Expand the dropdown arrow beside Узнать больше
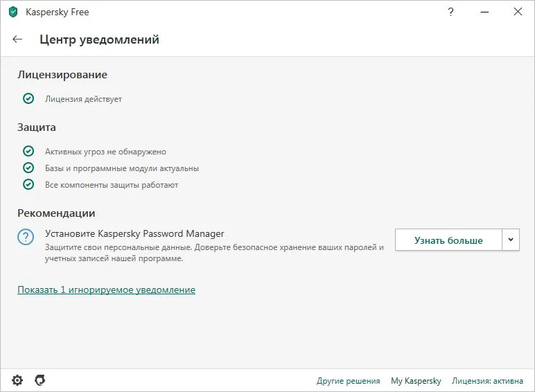 tap(511, 240)
